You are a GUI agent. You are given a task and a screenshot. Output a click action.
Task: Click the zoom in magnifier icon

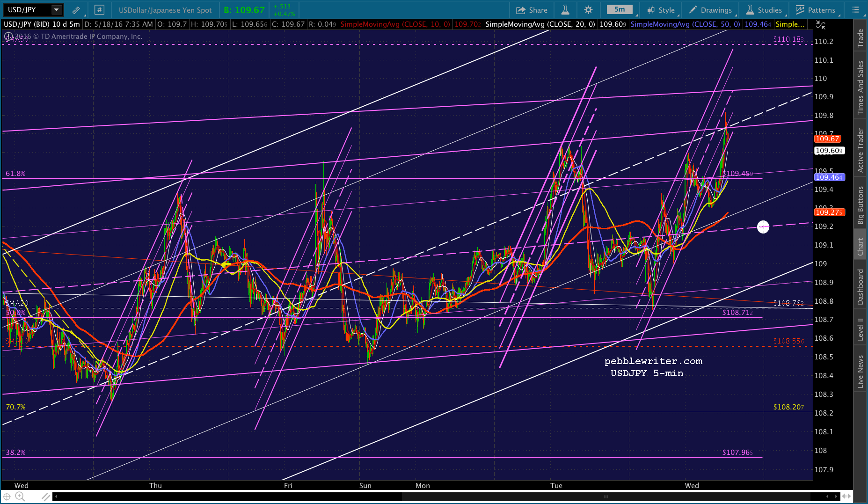click(x=20, y=497)
